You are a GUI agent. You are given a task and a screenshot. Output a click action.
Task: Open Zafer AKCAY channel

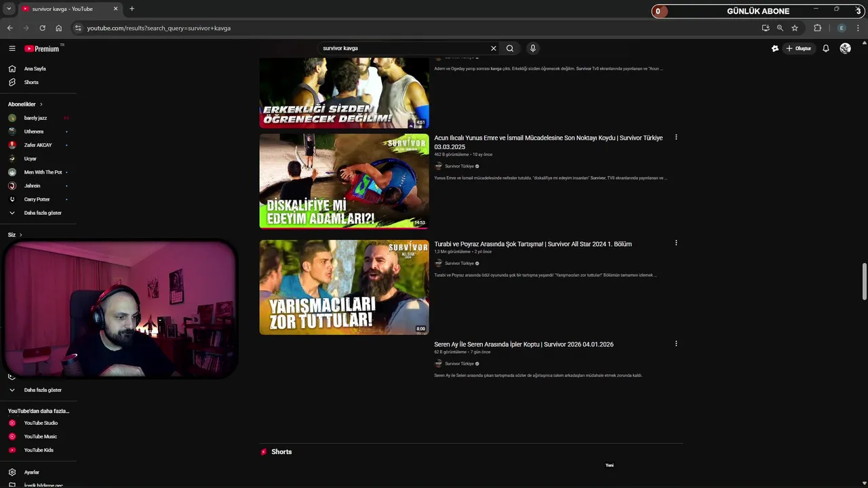click(38, 145)
